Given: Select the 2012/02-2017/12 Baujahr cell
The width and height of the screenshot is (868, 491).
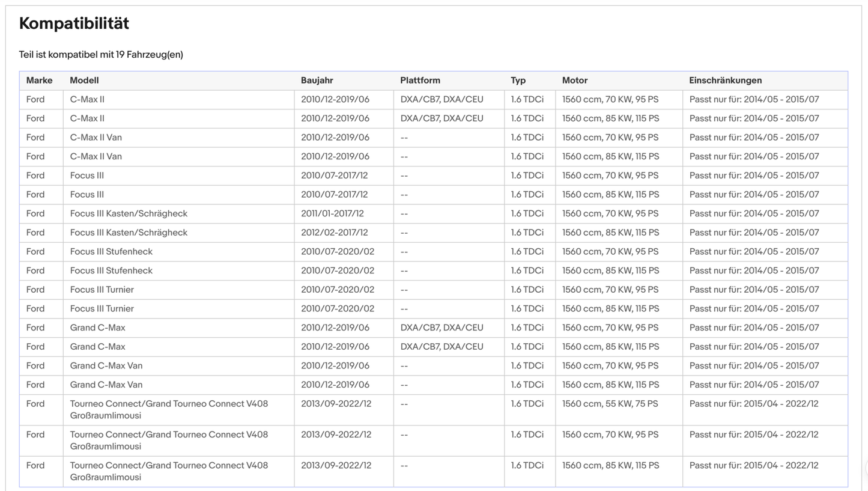Looking at the screenshot, I should (334, 233).
